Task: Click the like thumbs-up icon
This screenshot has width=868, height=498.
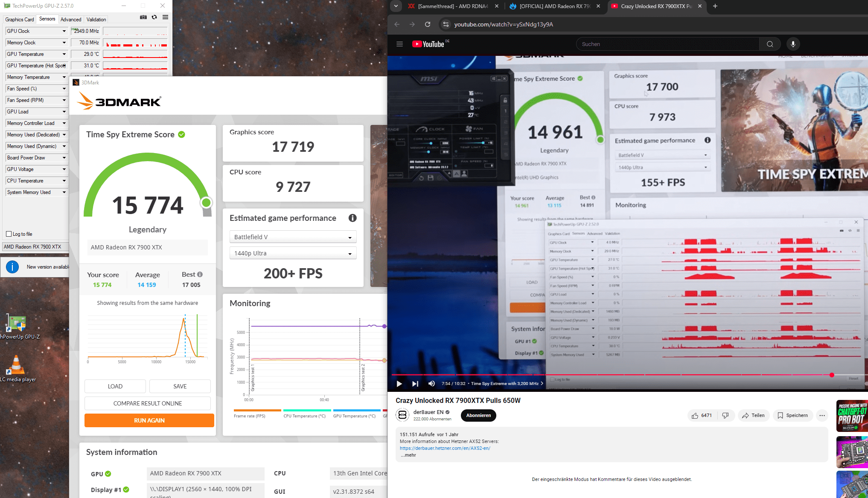Action: (x=695, y=415)
